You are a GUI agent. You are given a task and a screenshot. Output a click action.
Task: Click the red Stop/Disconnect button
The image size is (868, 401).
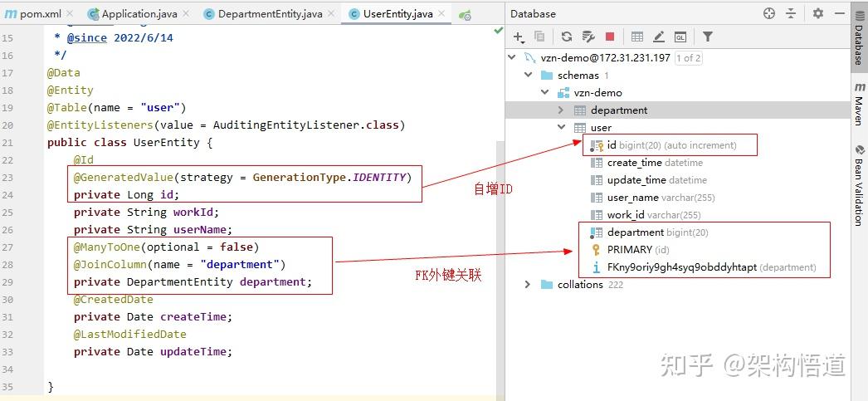coord(610,37)
